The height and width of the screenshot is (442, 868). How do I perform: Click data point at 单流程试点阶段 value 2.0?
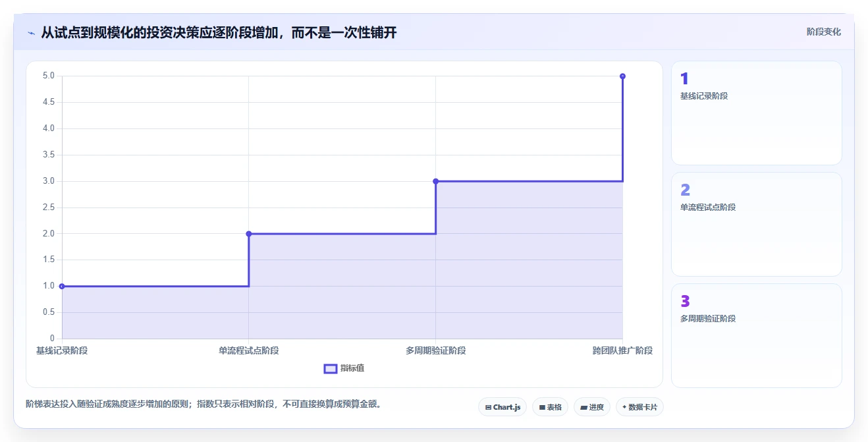249,234
